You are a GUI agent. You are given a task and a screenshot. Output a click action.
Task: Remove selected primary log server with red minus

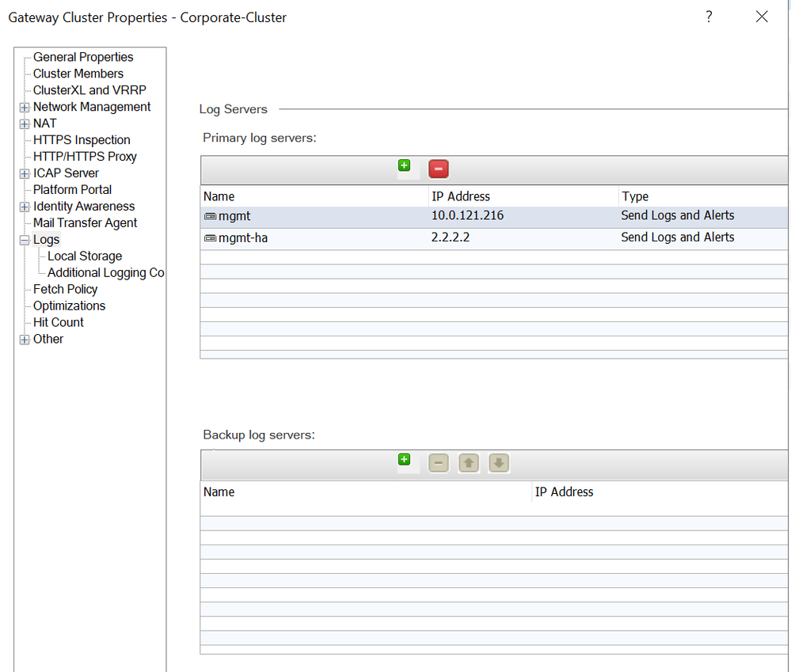point(439,169)
